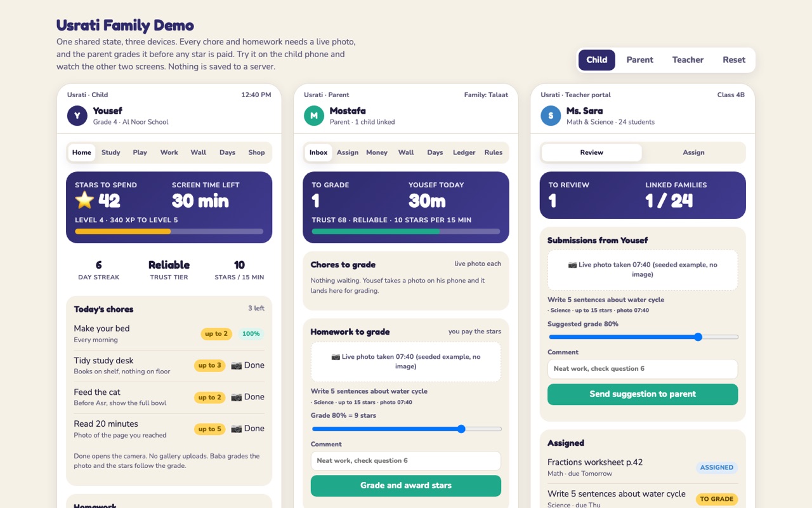Click Send suggestion to parent button
This screenshot has height=508, width=812.
(643, 394)
